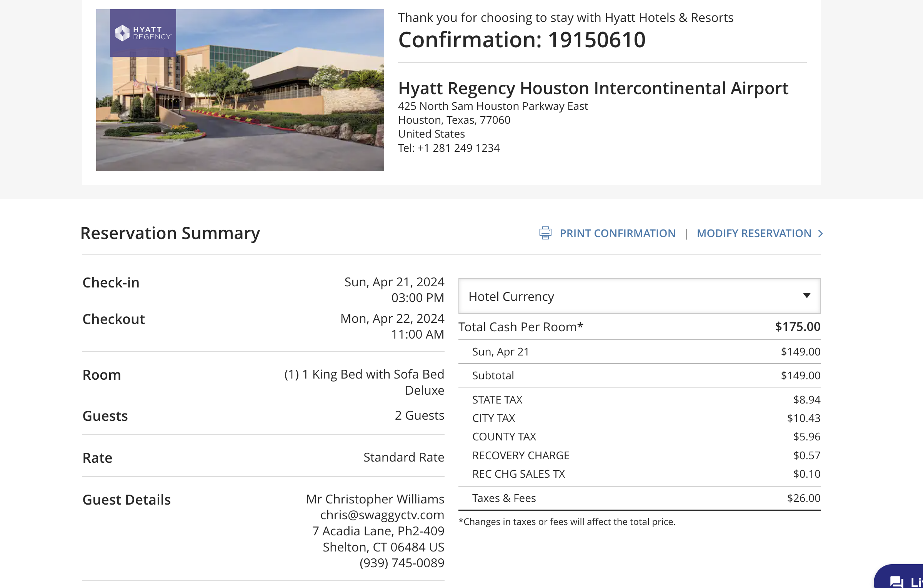Click the Hyatt Regency Houston Intercontinental Airport heading

[x=593, y=88]
